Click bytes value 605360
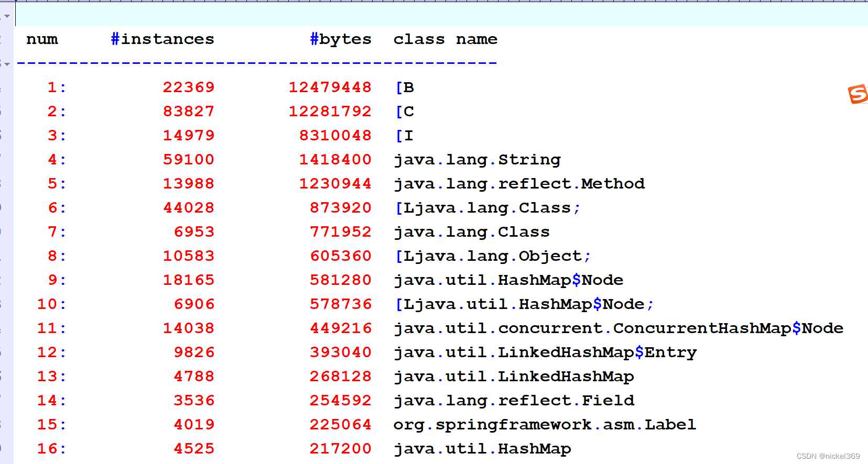 pyautogui.click(x=341, y=256)
